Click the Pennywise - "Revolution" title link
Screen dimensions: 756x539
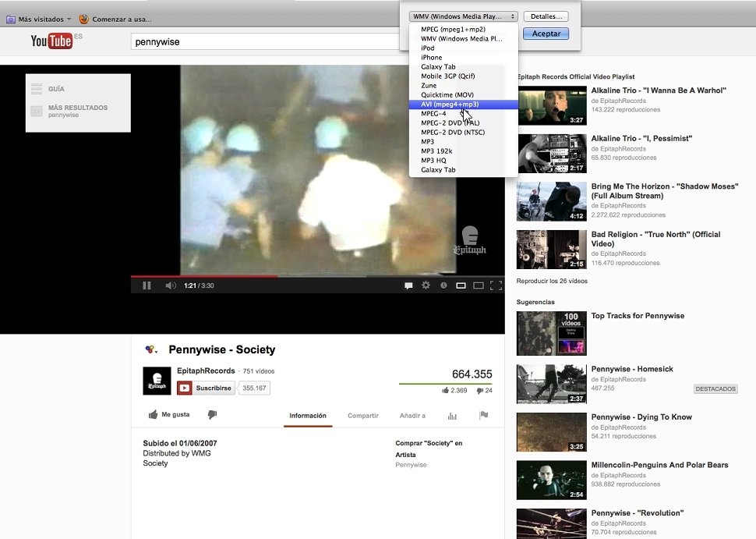pos(638,513)
